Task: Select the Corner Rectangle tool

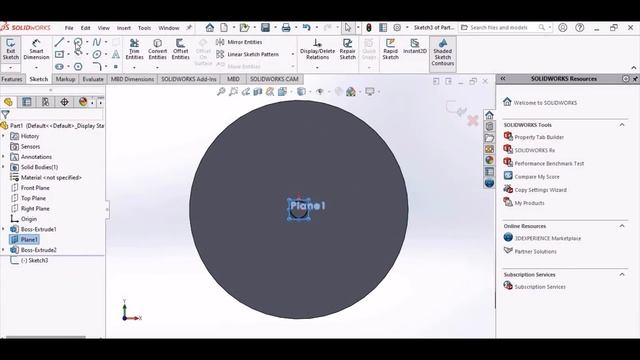Action: 60,54
